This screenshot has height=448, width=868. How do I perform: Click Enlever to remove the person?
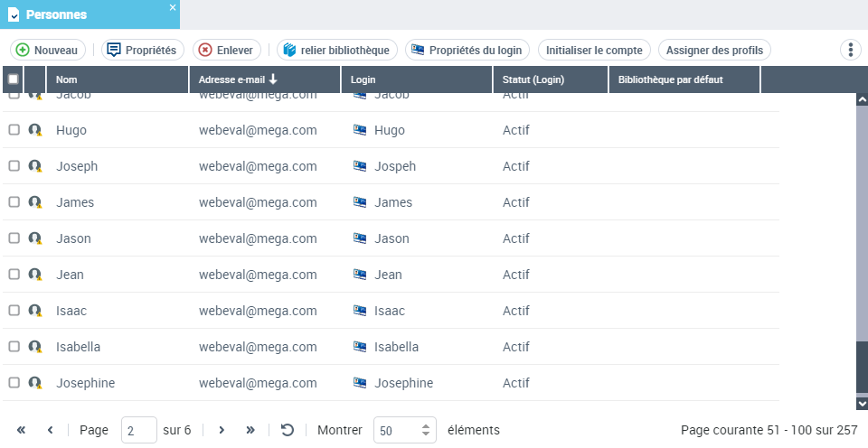click(226, 50)
